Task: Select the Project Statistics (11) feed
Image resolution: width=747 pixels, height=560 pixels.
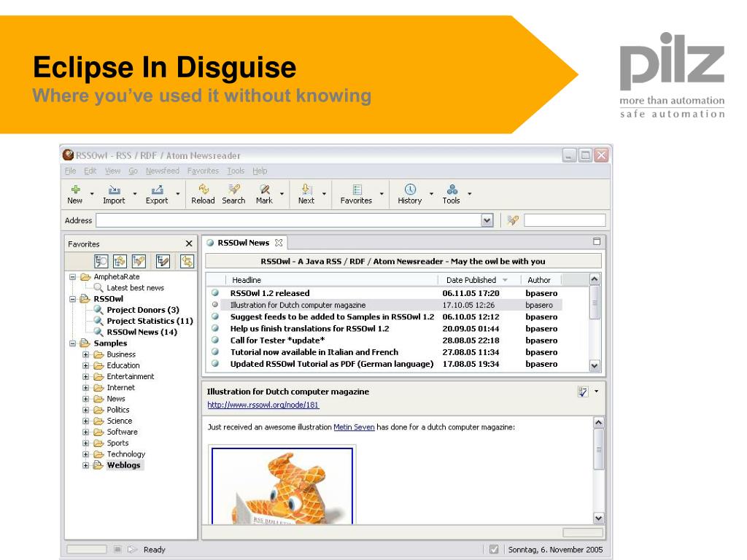Action: point(150,321)
